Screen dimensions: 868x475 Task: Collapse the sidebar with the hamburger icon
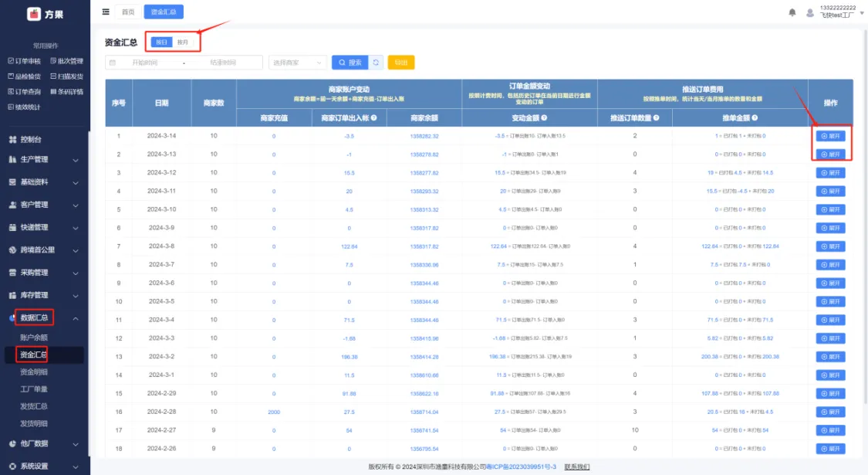106,12
